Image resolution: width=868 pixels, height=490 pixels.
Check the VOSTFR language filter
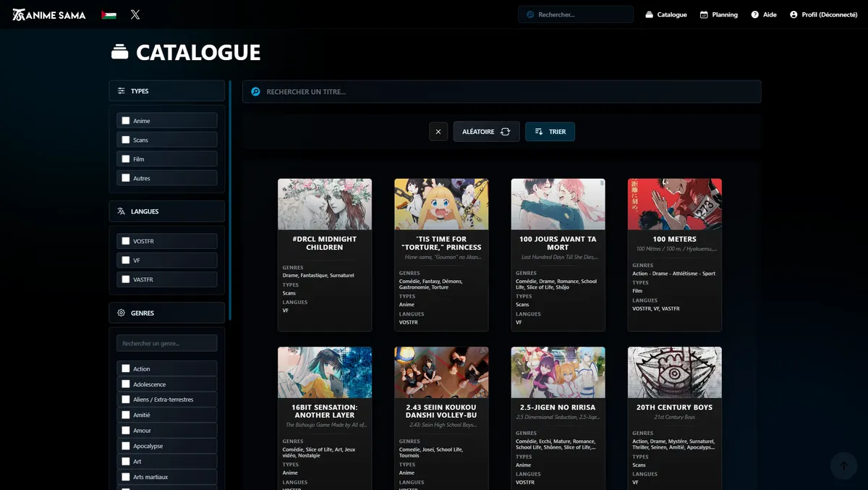[x=124, y=240]
